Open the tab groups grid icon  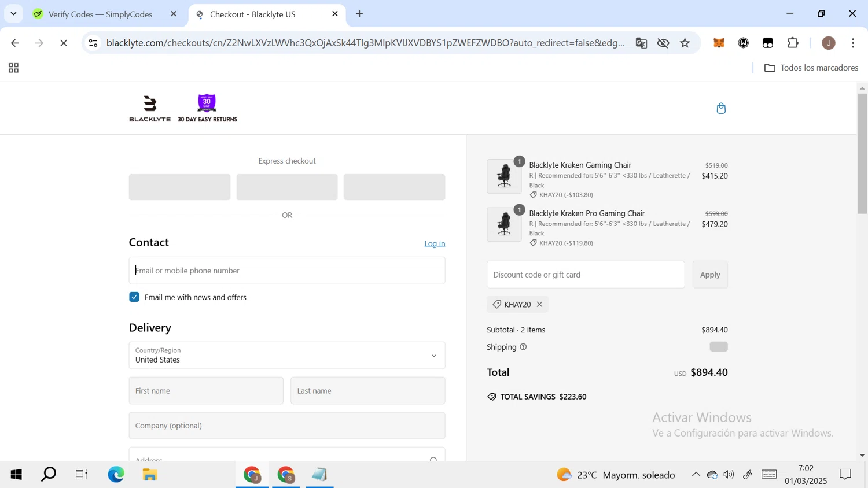point(13,68)
